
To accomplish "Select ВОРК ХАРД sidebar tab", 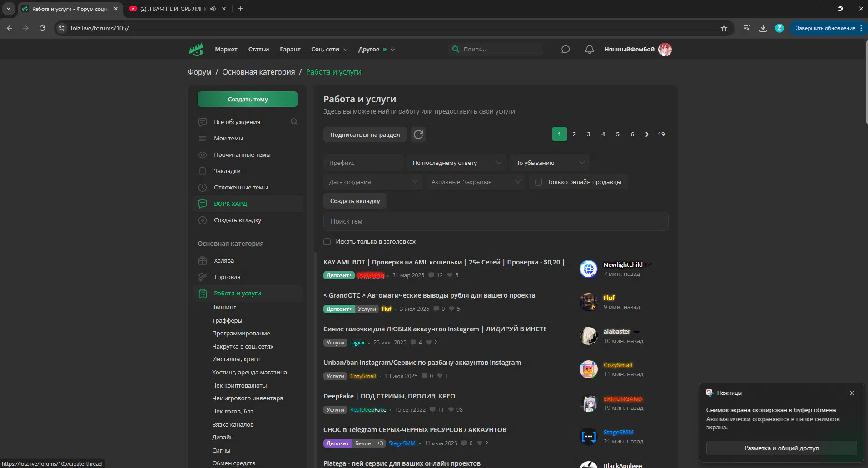I will pos(248,204).
